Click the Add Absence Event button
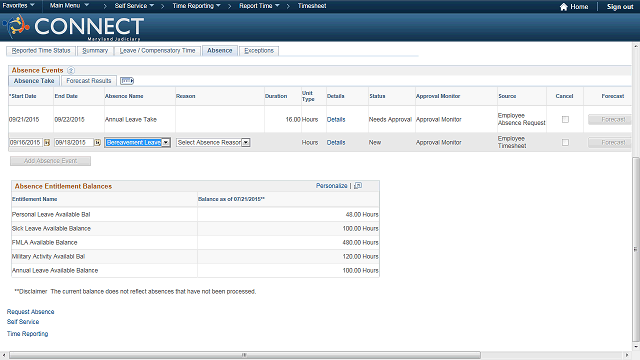 tap(50, 161)
